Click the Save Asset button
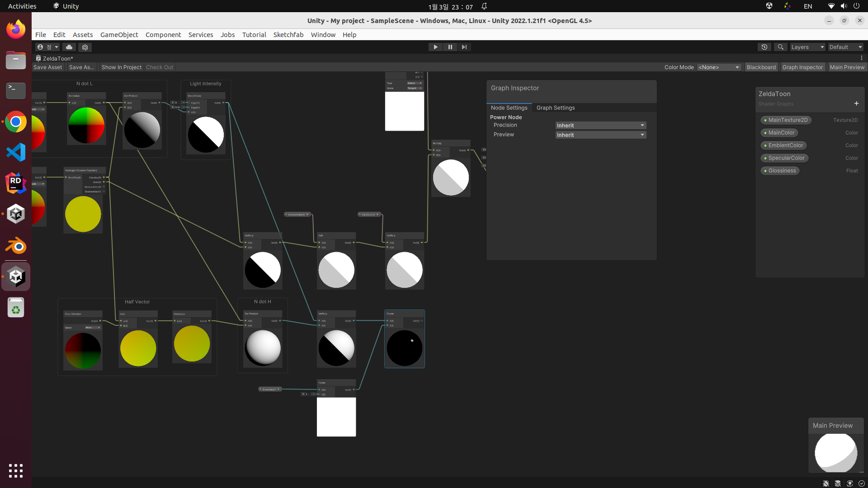This screenshot has height=488, width=868. 48,67
